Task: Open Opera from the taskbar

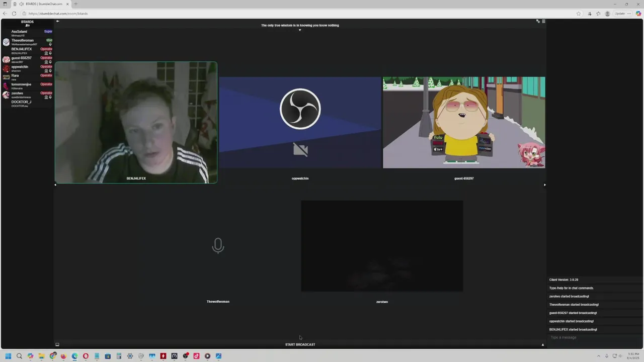Action: (x=86, y=356)
